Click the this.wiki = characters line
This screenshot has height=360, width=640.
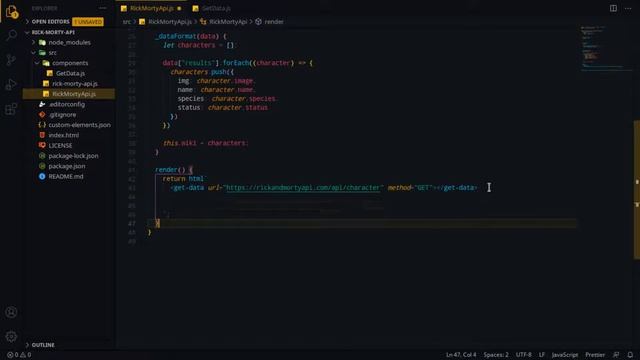point(206,143)
